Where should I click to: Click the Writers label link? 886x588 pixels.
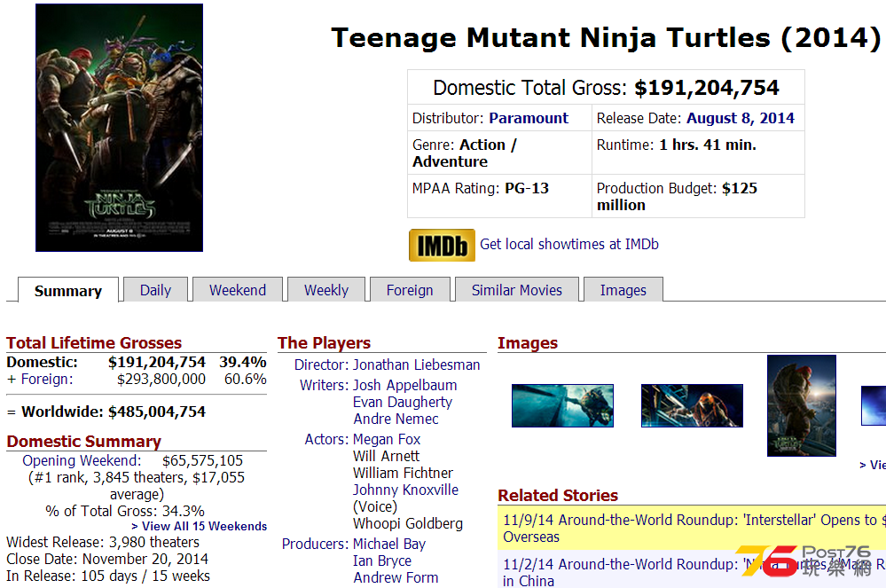(325, 385)
